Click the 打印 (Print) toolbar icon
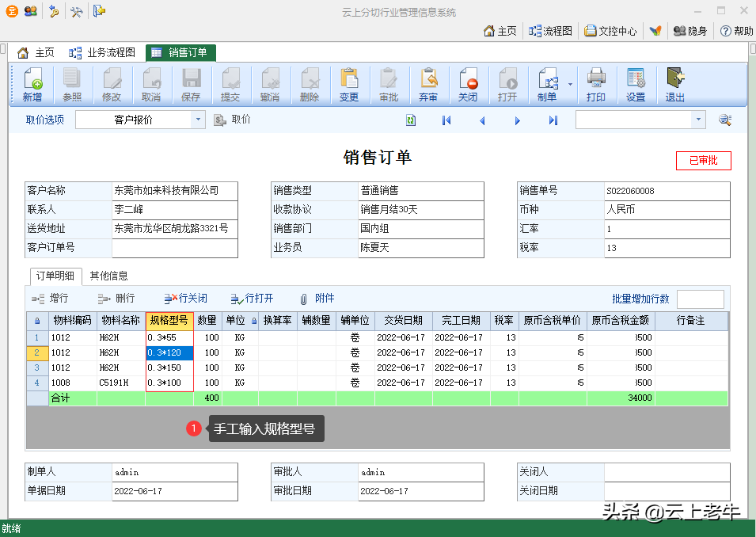The image size is (756, 537). click(596, 84)
